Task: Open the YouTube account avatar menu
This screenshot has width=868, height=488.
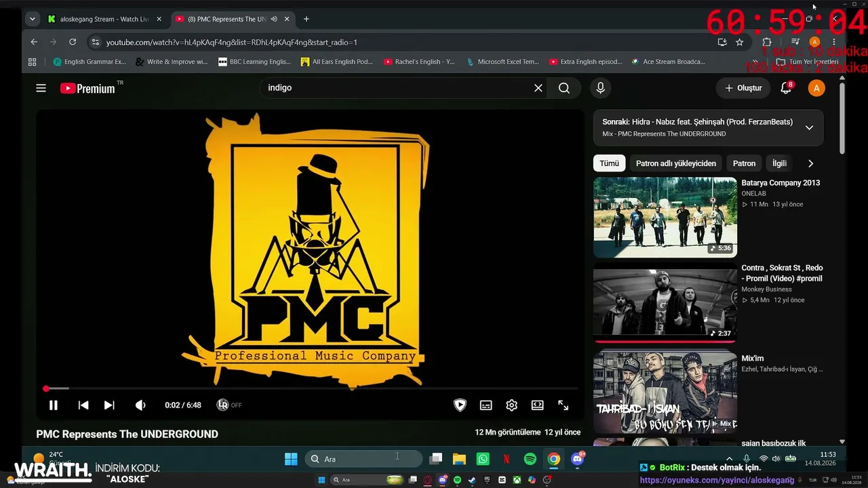Action: (x=816, y=88)
